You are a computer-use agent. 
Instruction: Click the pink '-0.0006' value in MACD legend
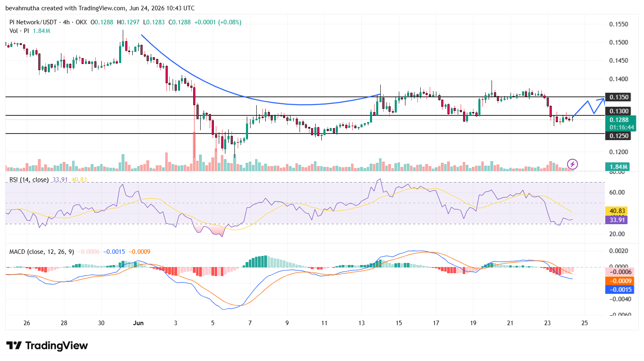coord(89,252)
